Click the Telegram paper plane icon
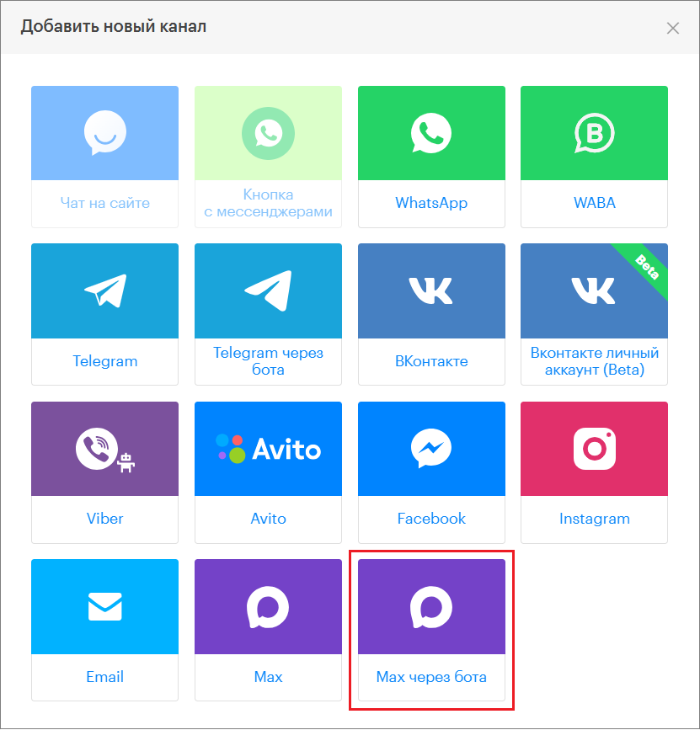The image size is (700, 730). [x=105, y=290]
